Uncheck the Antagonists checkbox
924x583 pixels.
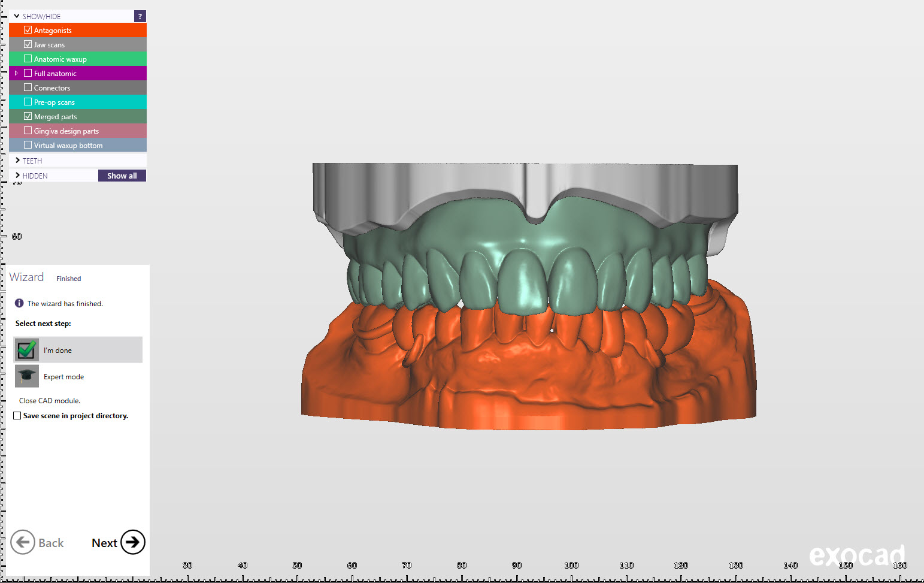(x=28, y=30)
